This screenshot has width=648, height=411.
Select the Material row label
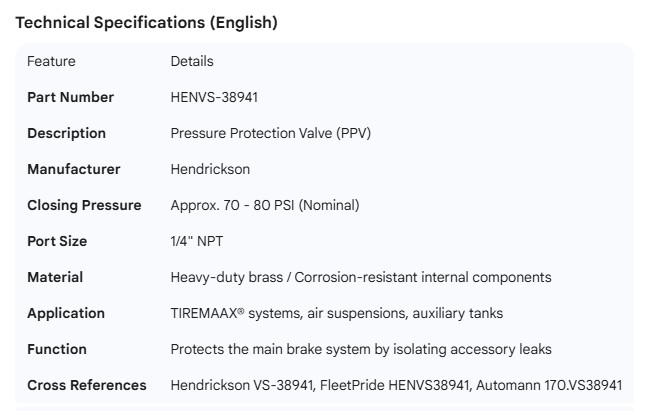point(55,277)
